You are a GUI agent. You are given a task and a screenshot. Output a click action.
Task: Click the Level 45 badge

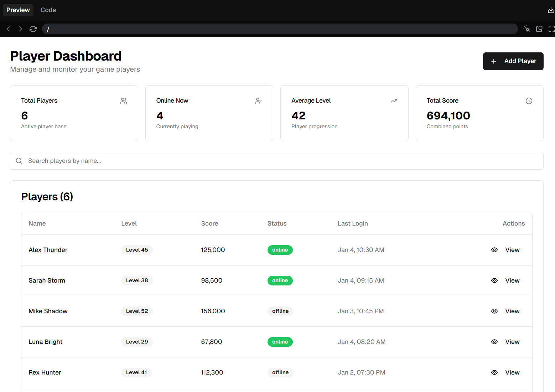[137, 250]
